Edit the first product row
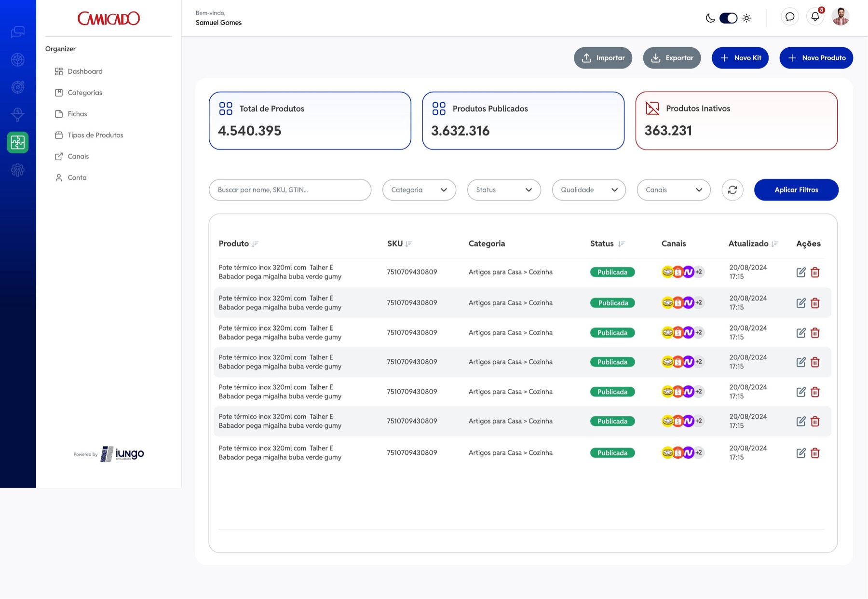Viewport: 868px width, 599px height. coord(801,272)
